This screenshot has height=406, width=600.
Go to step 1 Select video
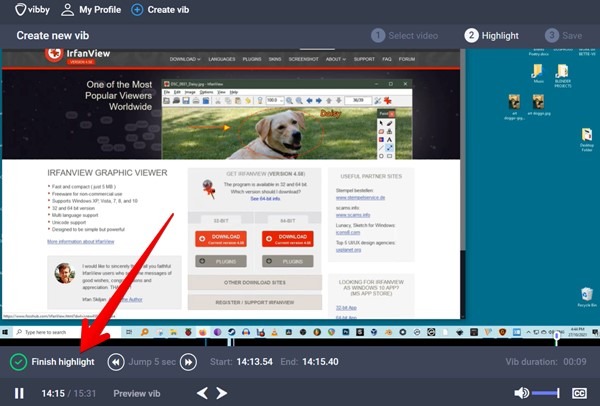[x=404, y=36]
